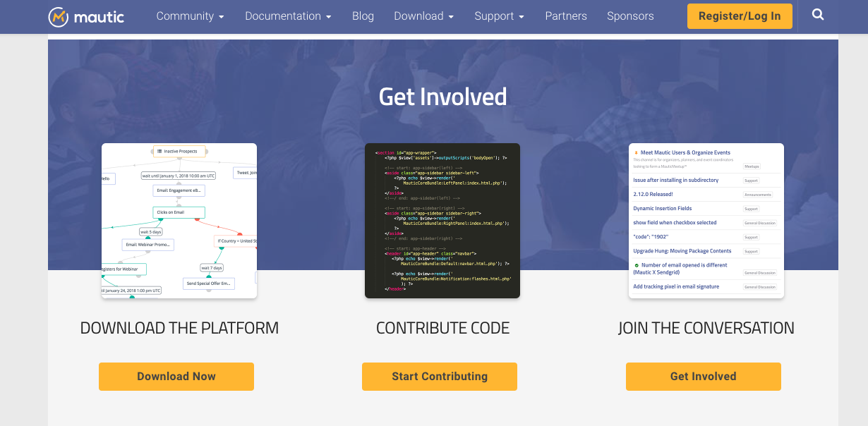Image resolution: width=868 pixels, height=426 pixels.
Task: Expand the Community dropdown menu
Action: click(190, 16)
